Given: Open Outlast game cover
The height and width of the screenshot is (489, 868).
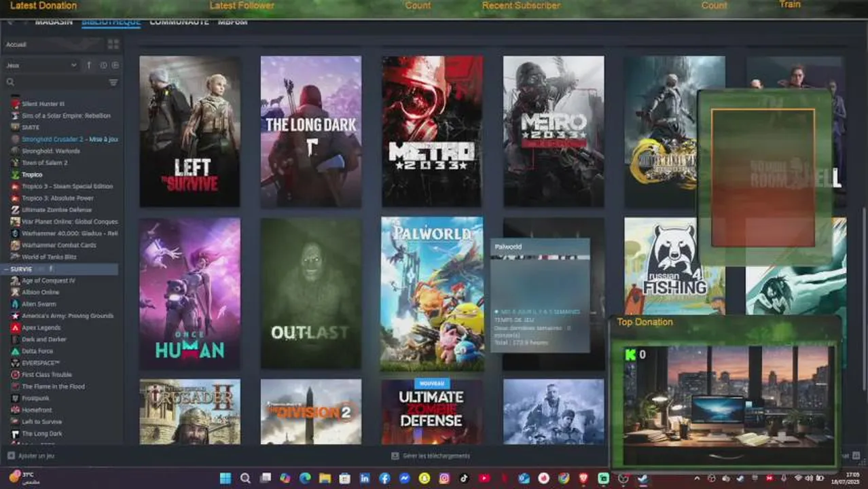Looking at the screenshot, I should [311, 293].
